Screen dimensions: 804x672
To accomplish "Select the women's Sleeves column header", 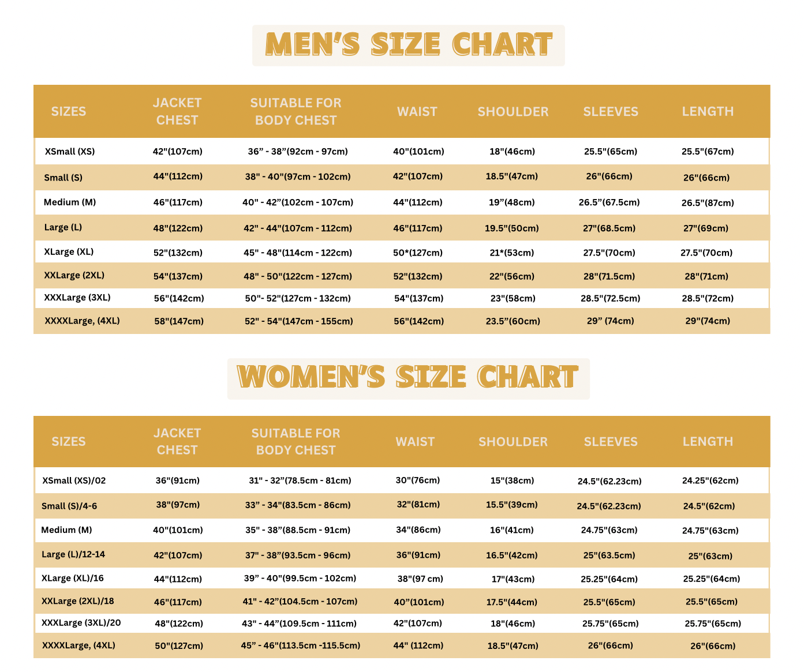I will (611, 441).
